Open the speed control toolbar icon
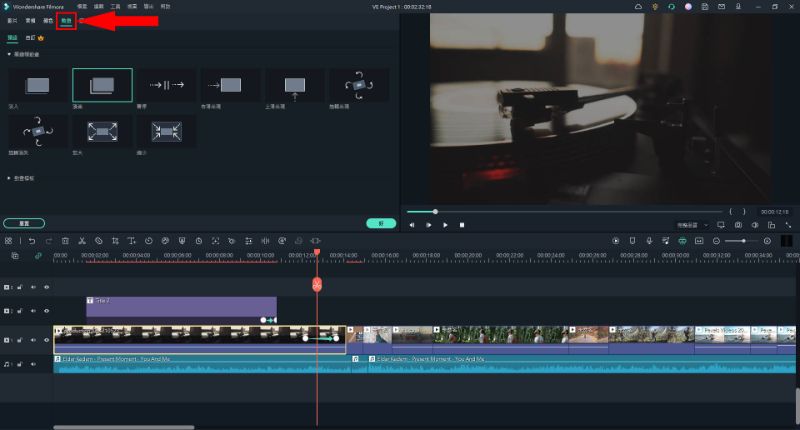800x430 pixels. point(148,241)
